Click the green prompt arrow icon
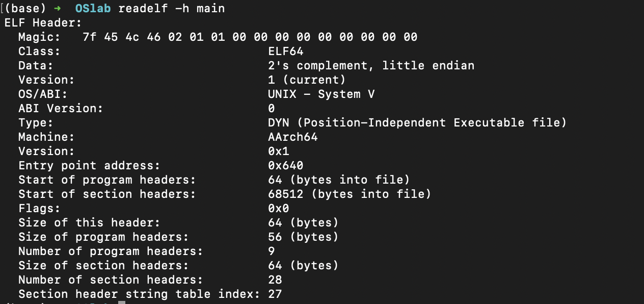This screenshot has height=304, width=644. point(57,9)
